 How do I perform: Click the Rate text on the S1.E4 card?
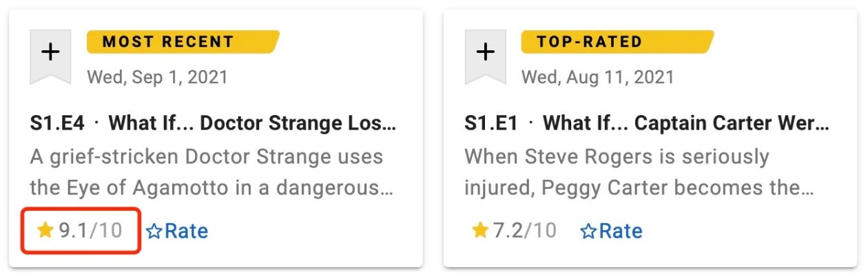(186, 231)
